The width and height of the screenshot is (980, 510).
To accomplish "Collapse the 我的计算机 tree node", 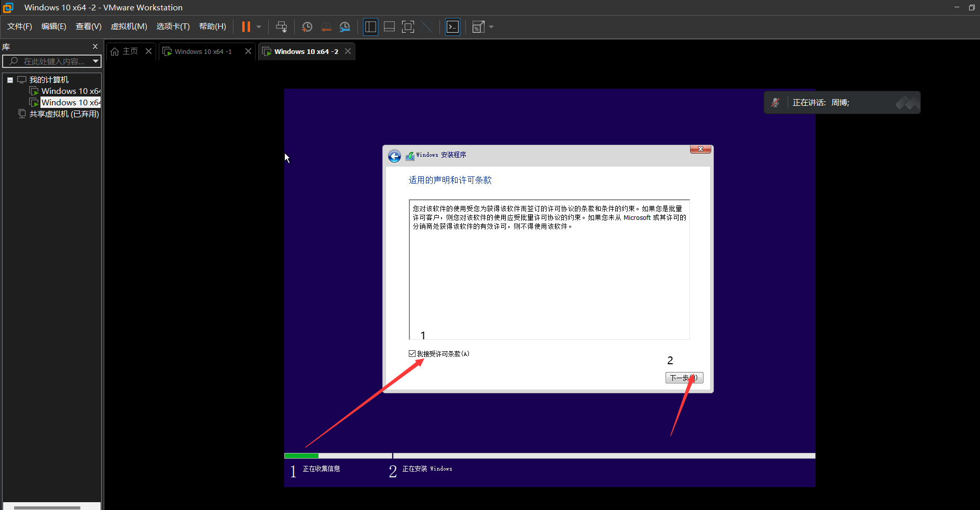I will (10, 80).
